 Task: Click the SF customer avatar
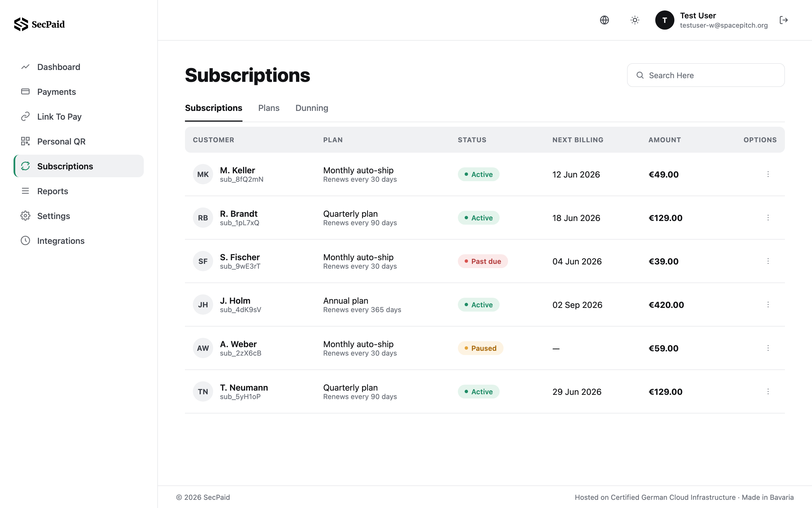[x=203, y=261]
